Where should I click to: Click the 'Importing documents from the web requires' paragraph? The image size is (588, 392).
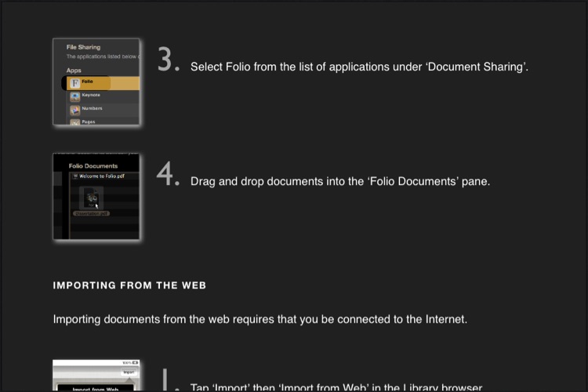[260, 319]
